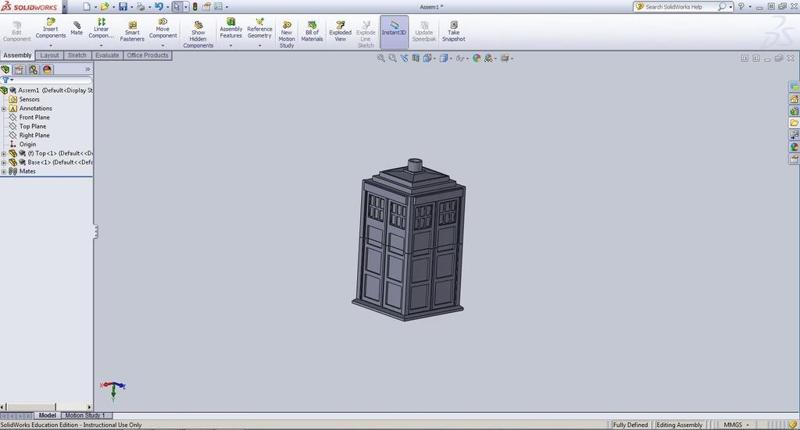Click the Open file icon

click(x=105, y=7)
